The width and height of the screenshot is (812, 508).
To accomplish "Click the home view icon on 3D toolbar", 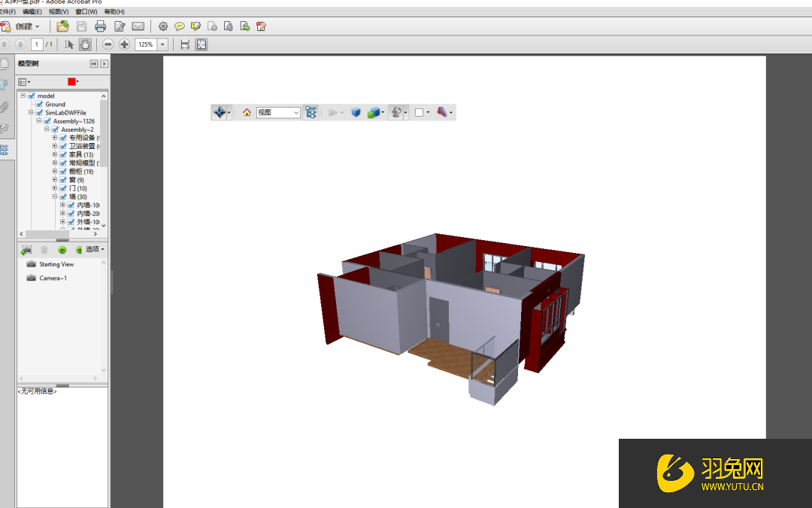I will (x=246, y=111).
